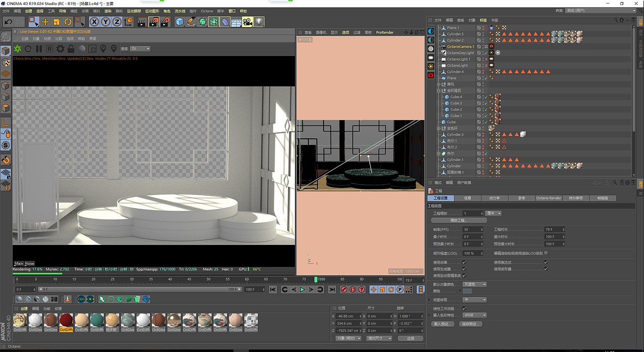Switch to the 动力学 attribute tab
Screen dimensions: 644x352
point(495,198)
